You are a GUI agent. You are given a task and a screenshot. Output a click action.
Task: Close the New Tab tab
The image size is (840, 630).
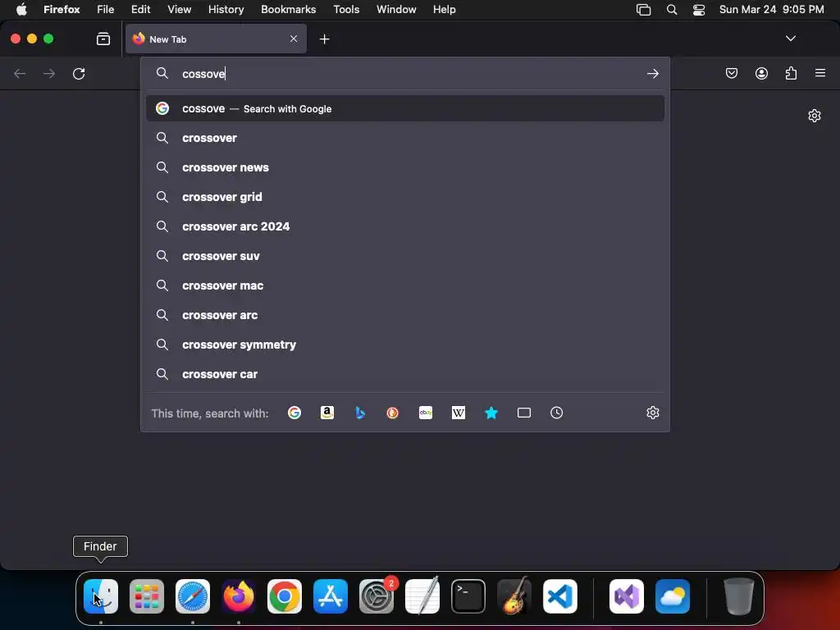click(x=294, y=39)
